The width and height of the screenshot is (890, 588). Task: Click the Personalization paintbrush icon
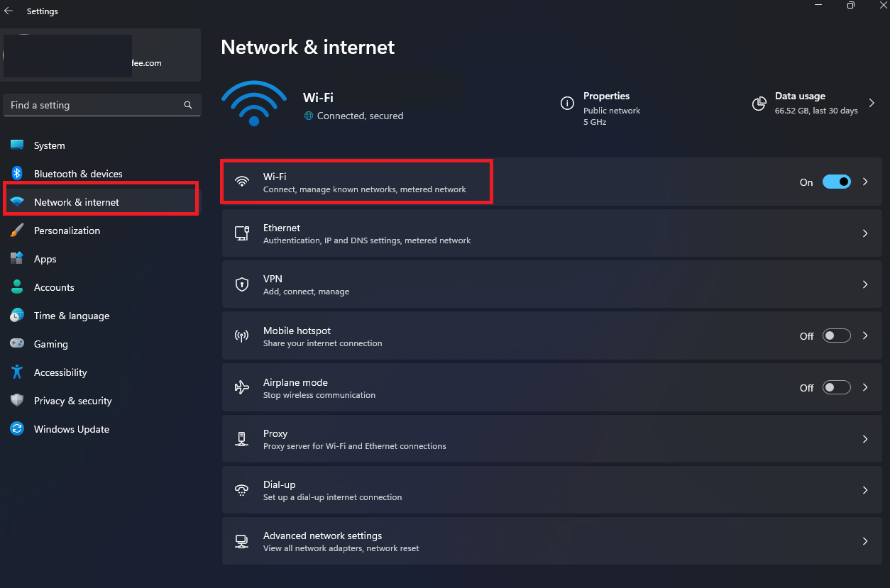17,231
